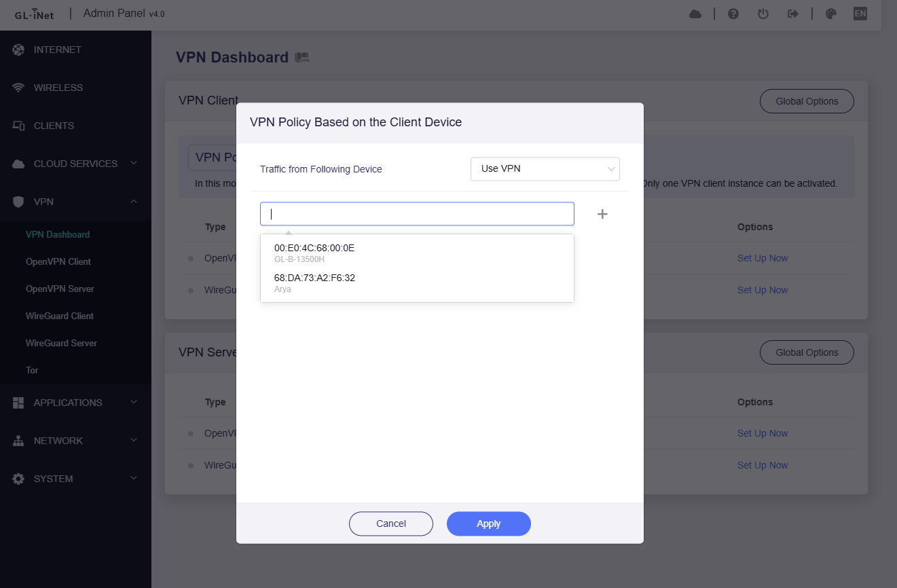Click the EN language icon

860,14
